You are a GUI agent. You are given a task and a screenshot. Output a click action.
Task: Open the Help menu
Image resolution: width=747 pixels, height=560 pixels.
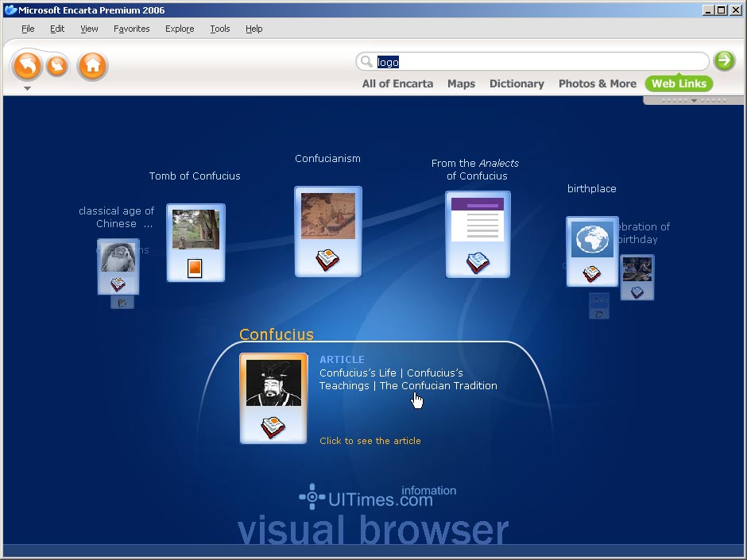click(x=254, y=29)
